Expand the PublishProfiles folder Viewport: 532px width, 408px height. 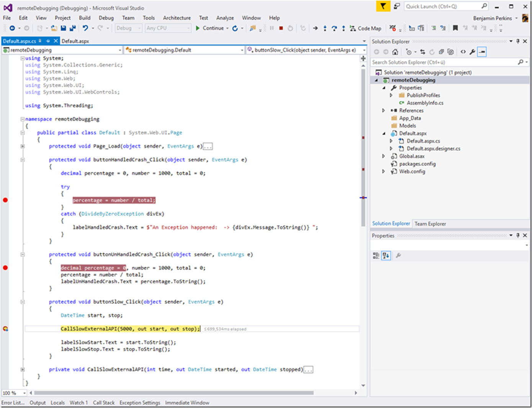click(391, 95)
